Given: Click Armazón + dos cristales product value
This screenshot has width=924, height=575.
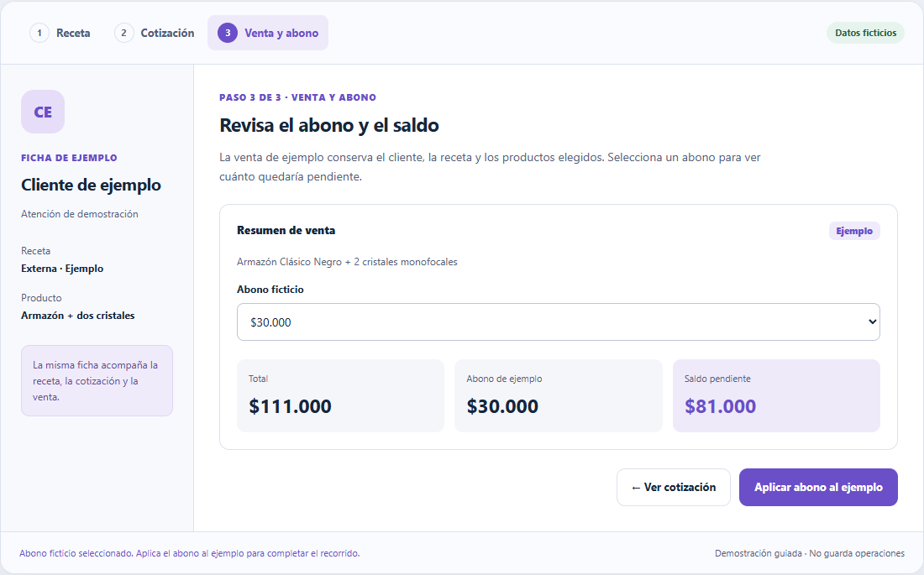Looking at the screenshot, I should (x=78, y=316).
